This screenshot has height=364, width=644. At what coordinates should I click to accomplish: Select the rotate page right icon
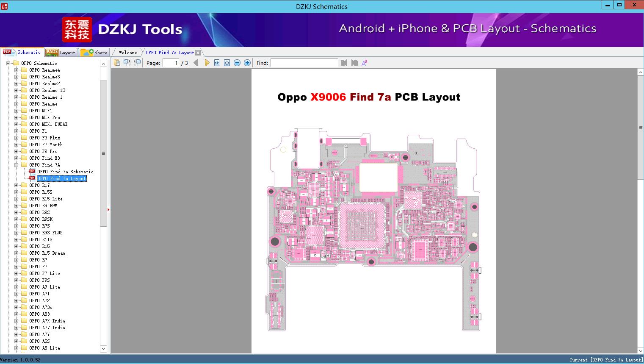pos(127,62)
